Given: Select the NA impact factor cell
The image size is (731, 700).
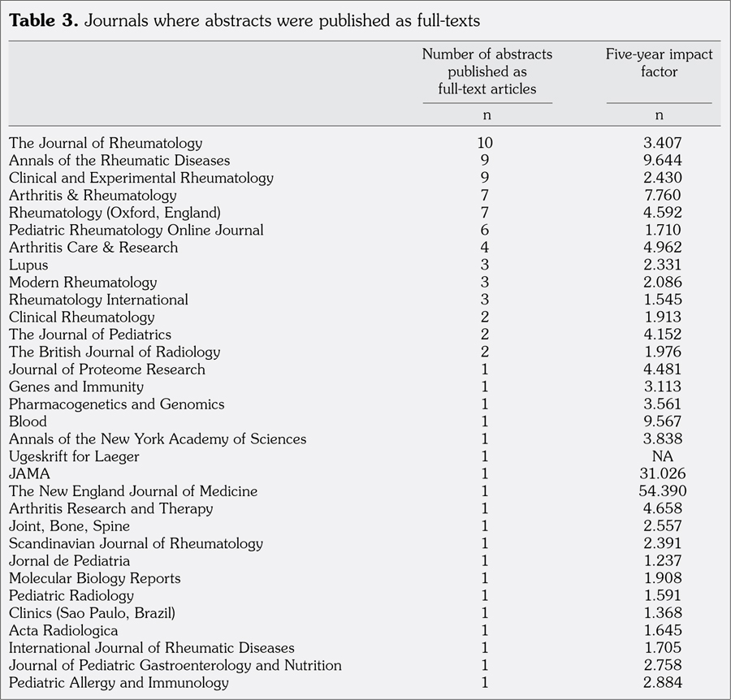Looking at the screenshot, I should coord(659,456).
